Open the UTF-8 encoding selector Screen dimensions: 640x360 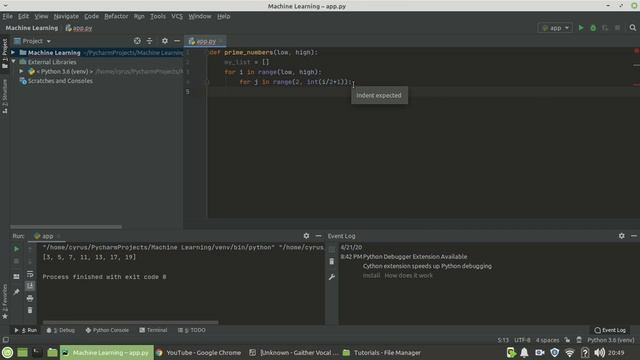522,340
